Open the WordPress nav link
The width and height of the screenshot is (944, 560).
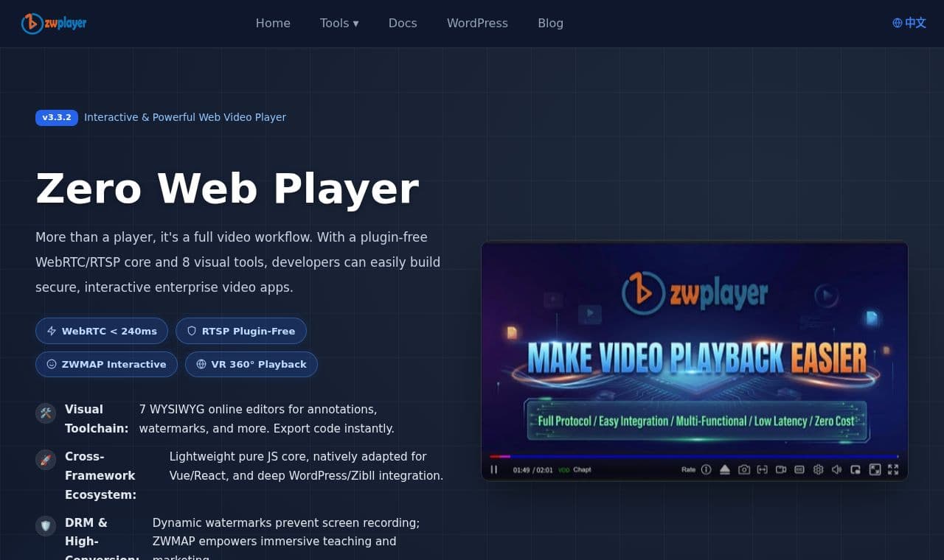(x=477, y=23)
